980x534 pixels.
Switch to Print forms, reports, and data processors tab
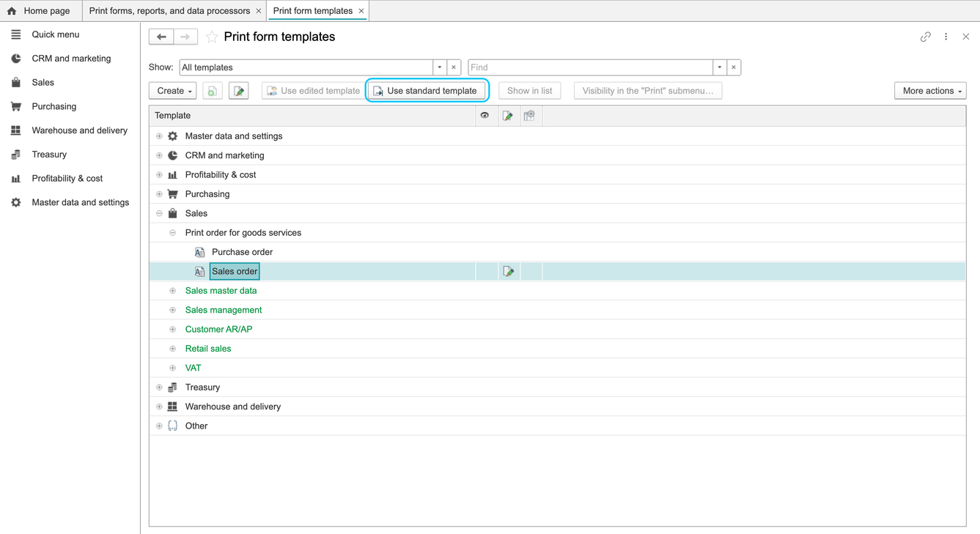pyautogui.click(x=174, y=11)
